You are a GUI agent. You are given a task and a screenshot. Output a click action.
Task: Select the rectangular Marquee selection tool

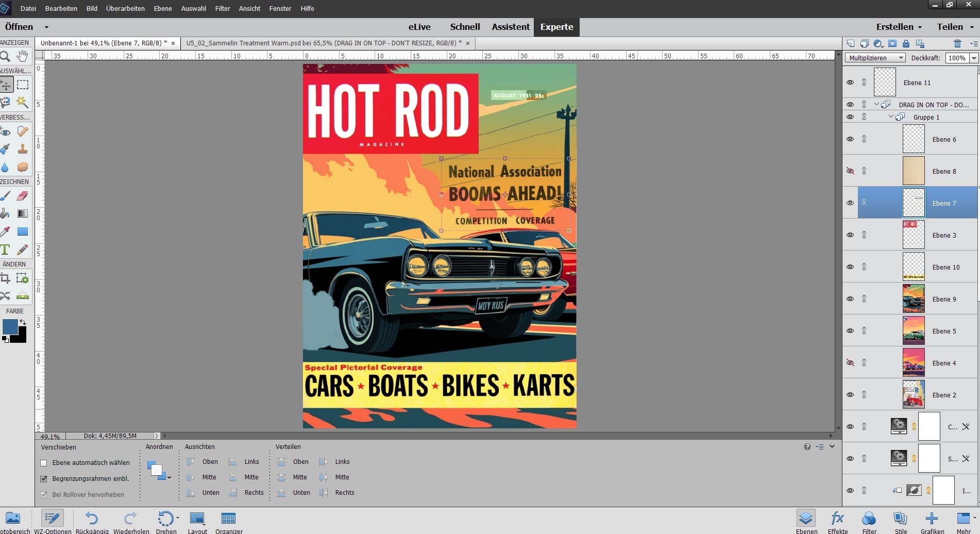(22, 85)
